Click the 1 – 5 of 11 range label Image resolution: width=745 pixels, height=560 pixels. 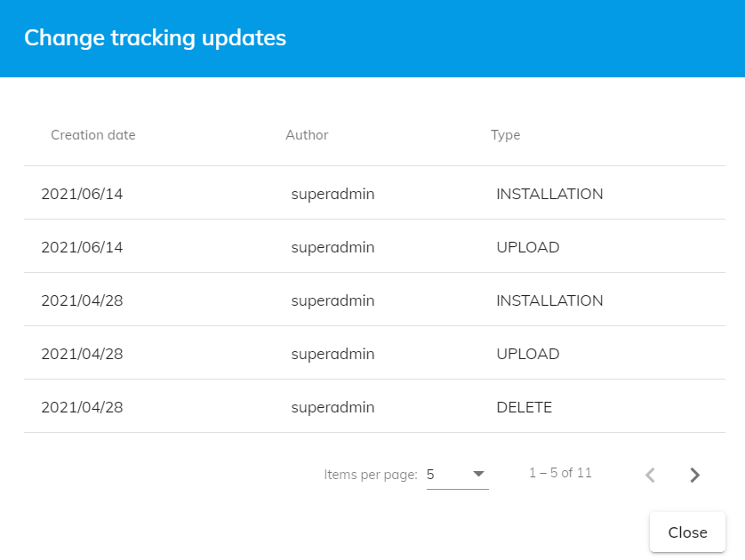pyautogui.click(x=560, y=473)
